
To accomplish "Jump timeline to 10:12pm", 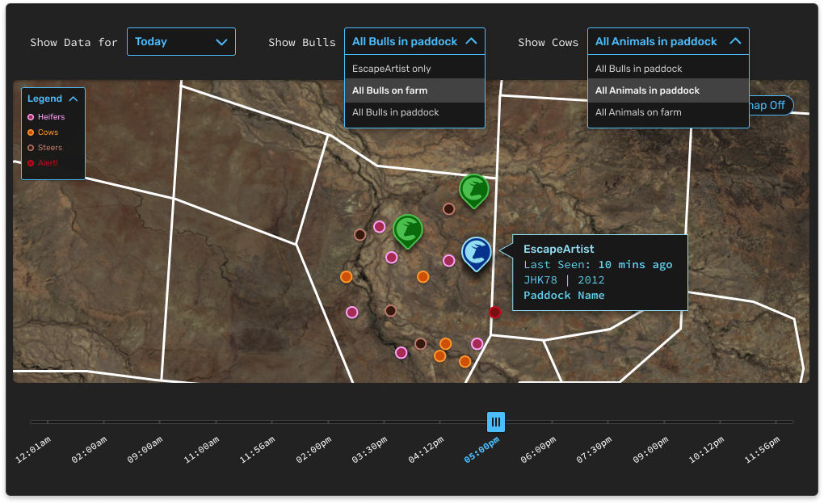I will [x=706, y=450].
